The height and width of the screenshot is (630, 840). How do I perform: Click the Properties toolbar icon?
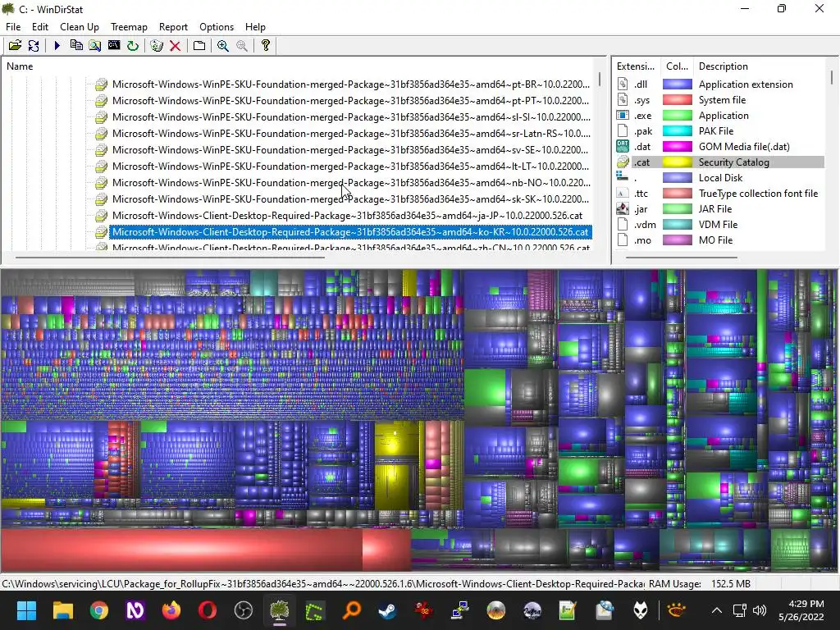coord(199,46)
